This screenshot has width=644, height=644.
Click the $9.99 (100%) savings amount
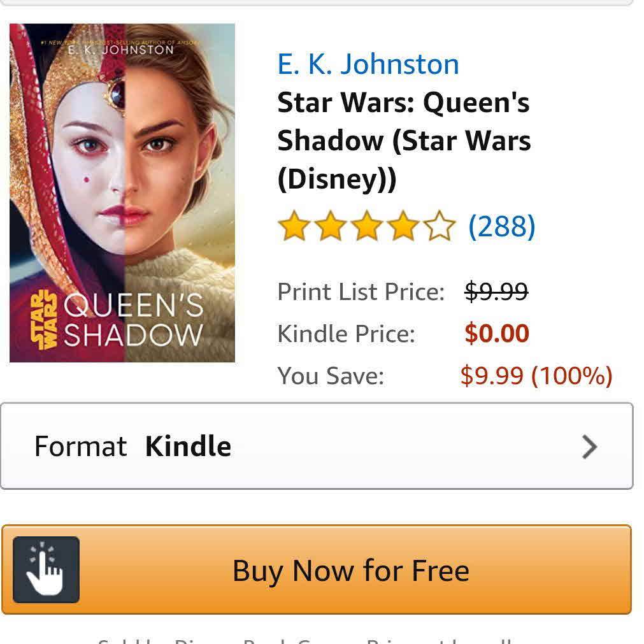point(536,375)
